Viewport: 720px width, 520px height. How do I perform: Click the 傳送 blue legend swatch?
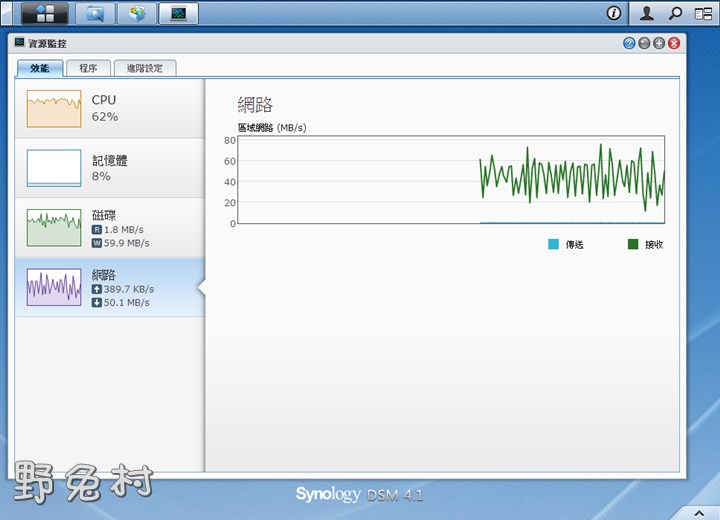click(553, 244)
